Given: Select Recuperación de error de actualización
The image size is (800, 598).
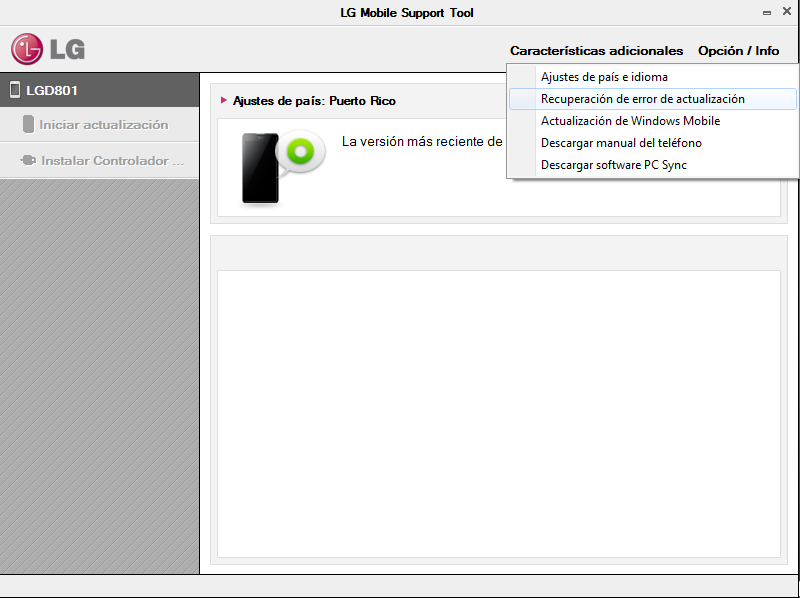Looking at the screenshot, I should point(653,99).
